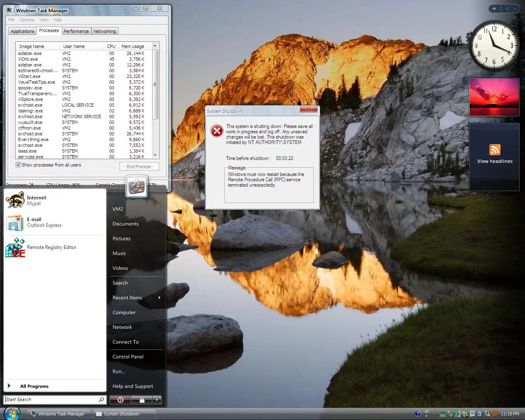The height and width of the screenshot is (420, 525).
Task: Click the user picture suitcase icon
Action: point(137,187)
